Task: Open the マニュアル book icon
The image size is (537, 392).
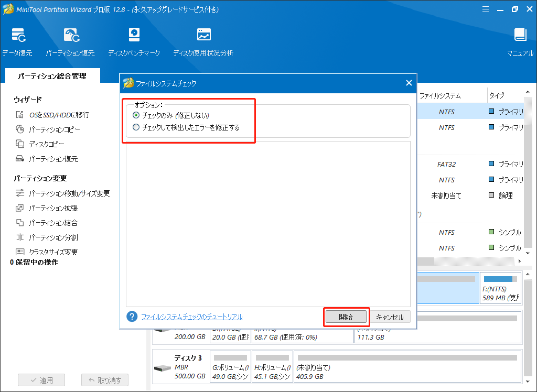Action: click(x=520, y=36)
